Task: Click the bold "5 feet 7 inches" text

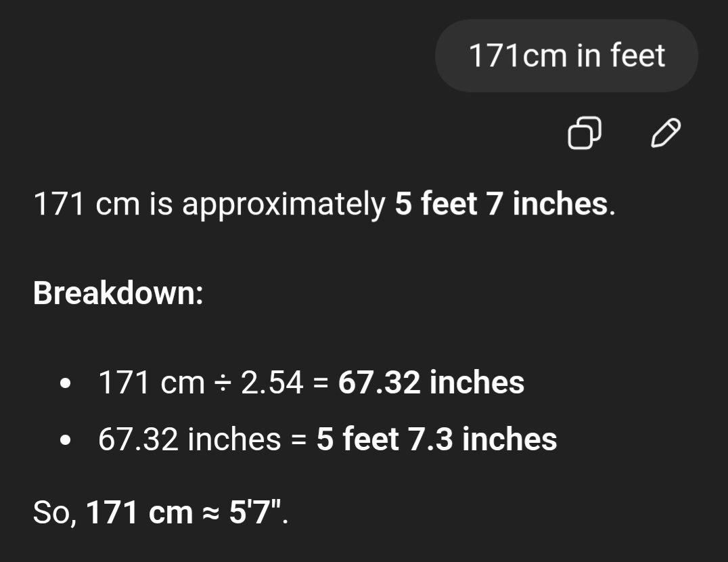Action: [501, 204]
